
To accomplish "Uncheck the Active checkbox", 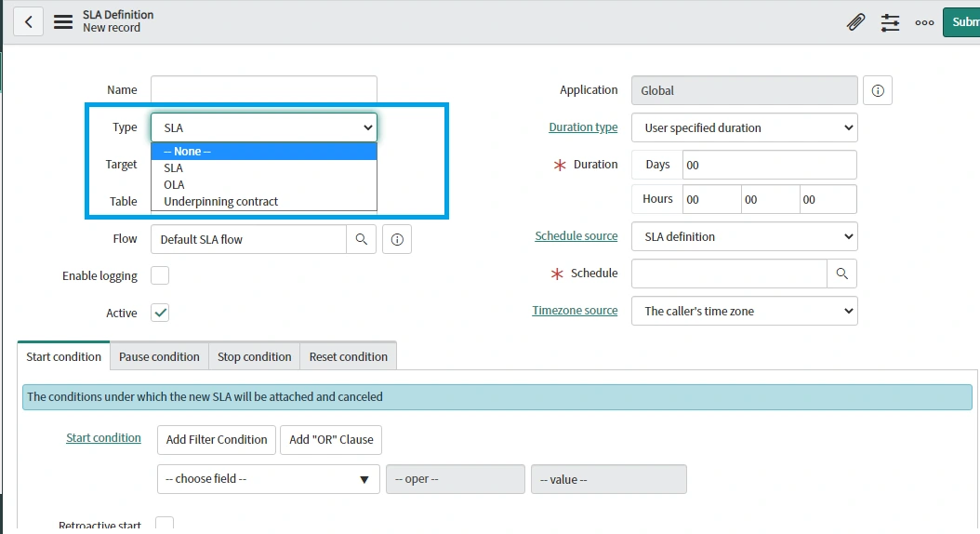I will coord(160,313).
